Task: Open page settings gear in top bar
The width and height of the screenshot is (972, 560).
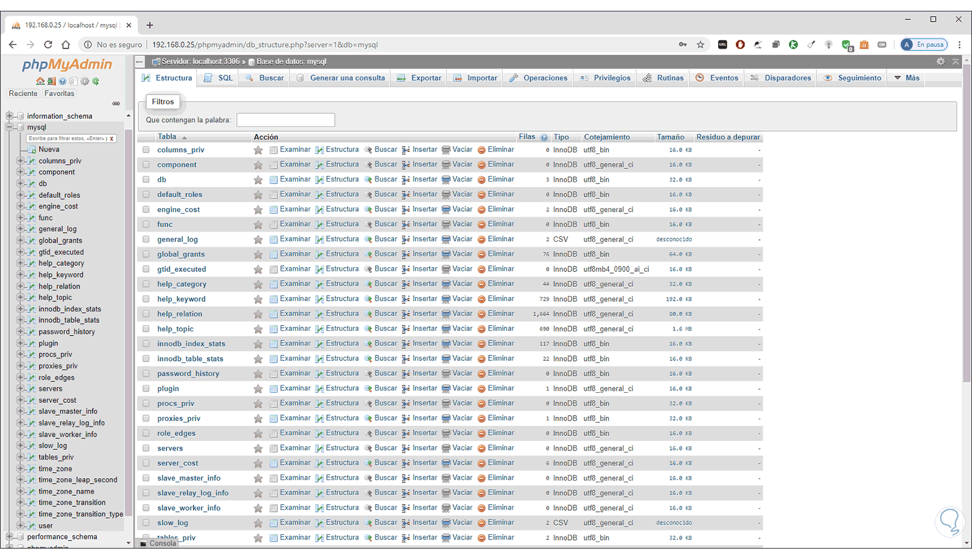Action: coord(941,61)
